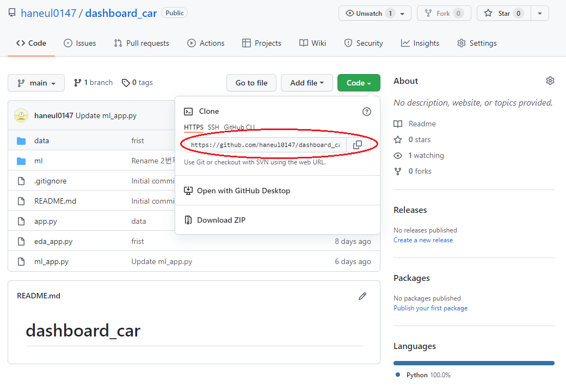
Task: Open the repository Settings tab
Action: (477, 44)
